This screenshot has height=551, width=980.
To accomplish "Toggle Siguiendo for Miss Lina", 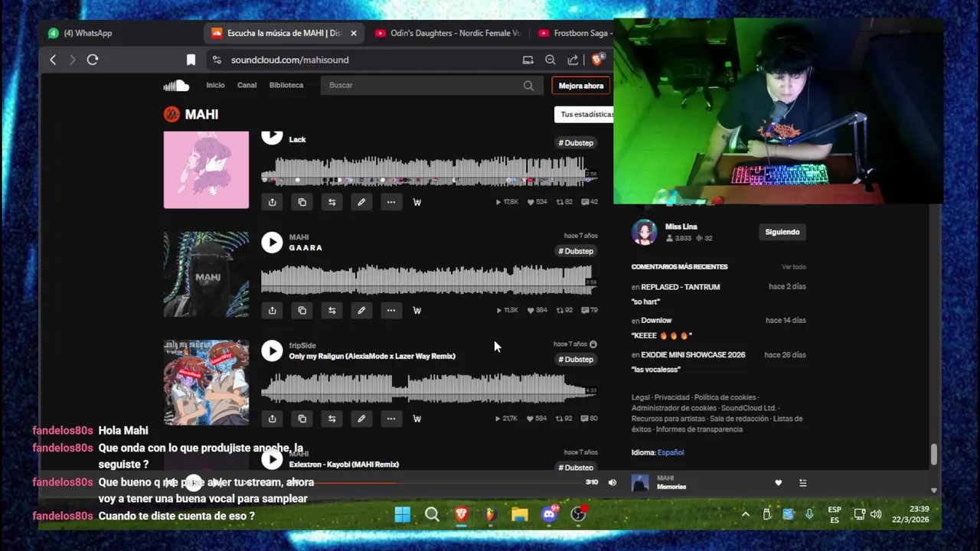I will tap(782, 232).
